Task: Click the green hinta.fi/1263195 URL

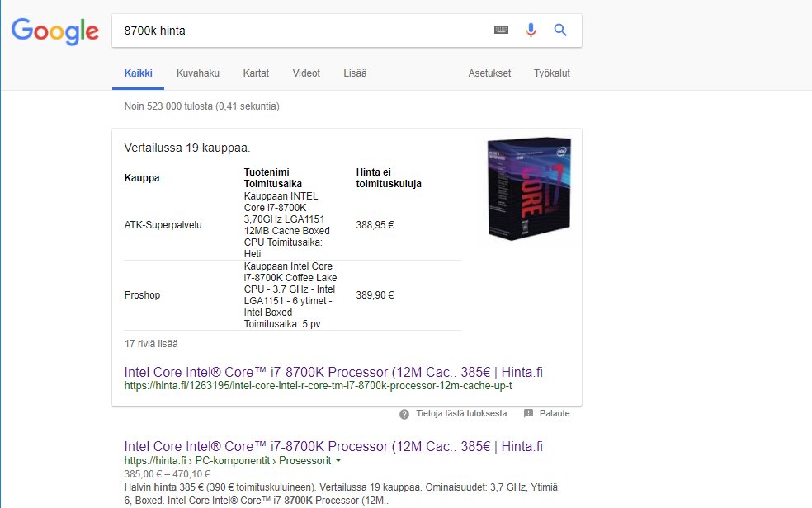Action: pyautogui.click(x=318, y=386)
